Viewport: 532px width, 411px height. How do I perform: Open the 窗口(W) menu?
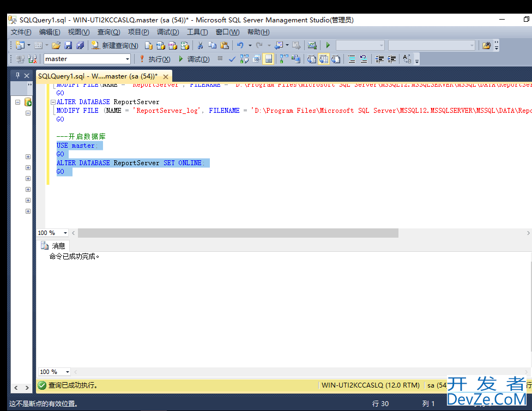pos(228,32)
